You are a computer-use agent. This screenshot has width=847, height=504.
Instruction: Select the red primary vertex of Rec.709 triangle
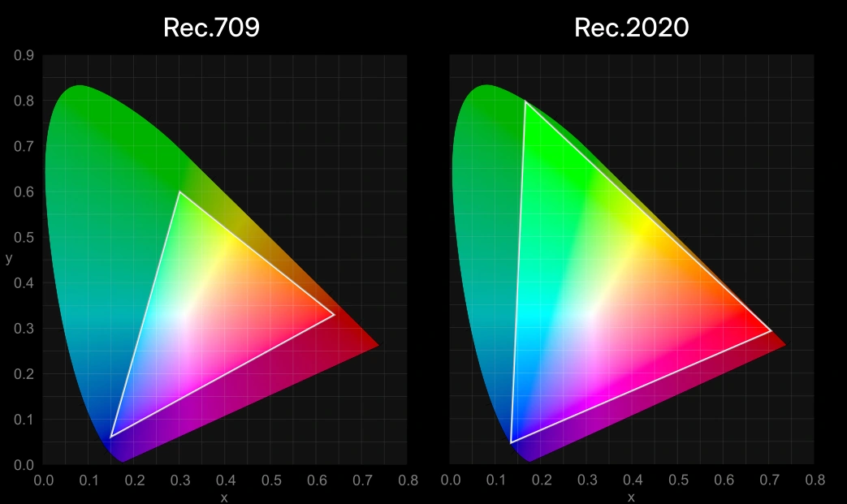point(335,314)
